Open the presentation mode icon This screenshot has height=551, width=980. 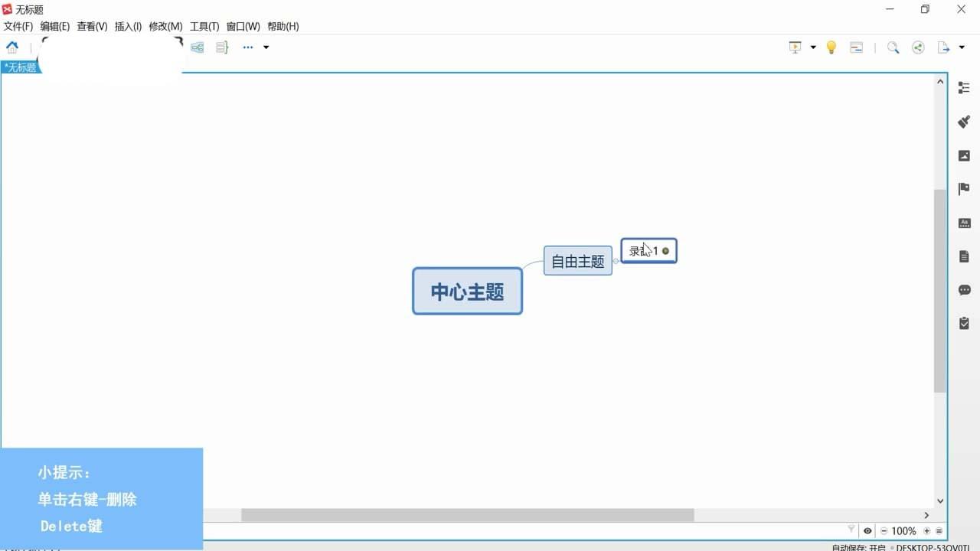pos(794,47)
